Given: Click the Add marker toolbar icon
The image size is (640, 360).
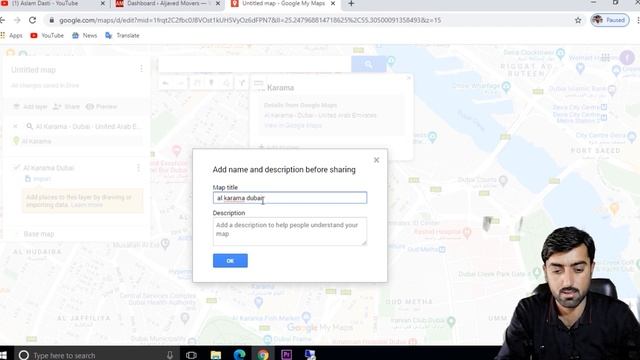Looking at the screenshot, I should coord(211,83).
